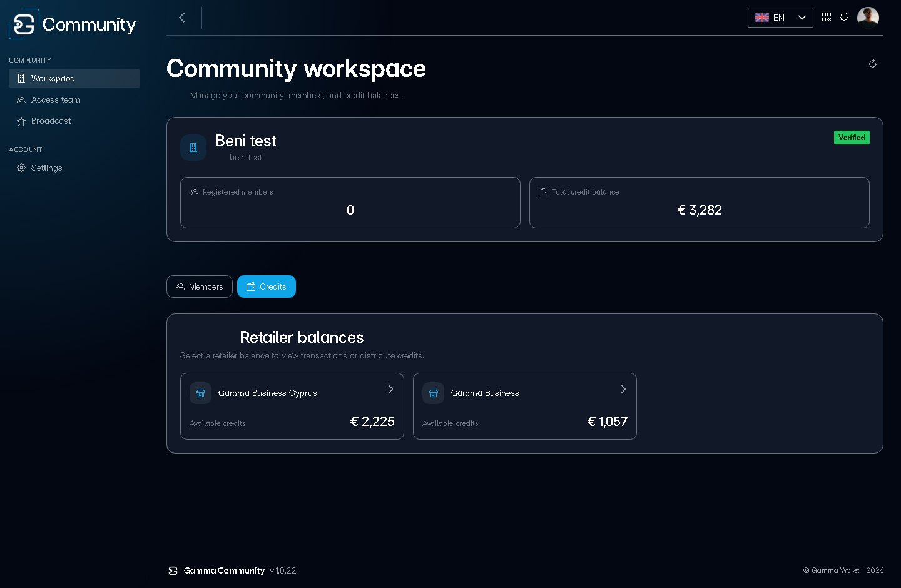The image size is (901, 588).
Task: Go back using the left chevron
Action: click(x=182, y=18)
